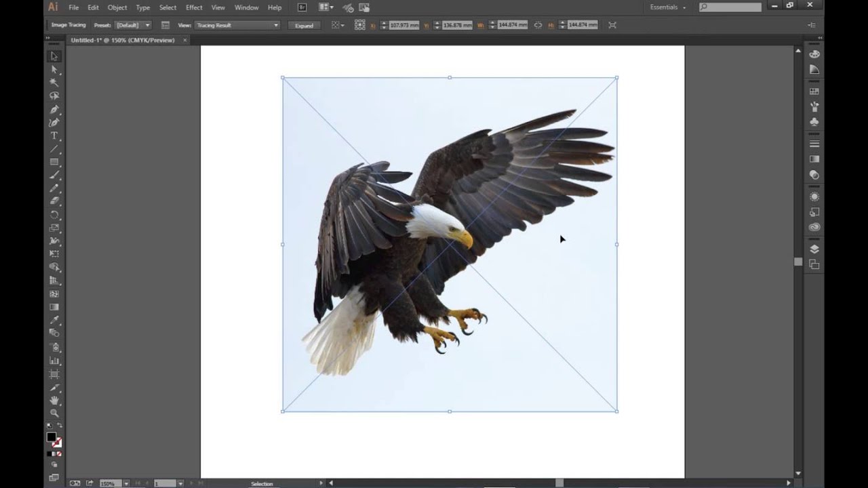Toggle constrain width and height proportions
The width and height of the screenshot is (868, 488).
pyautogui.click(x=538, y=25)
